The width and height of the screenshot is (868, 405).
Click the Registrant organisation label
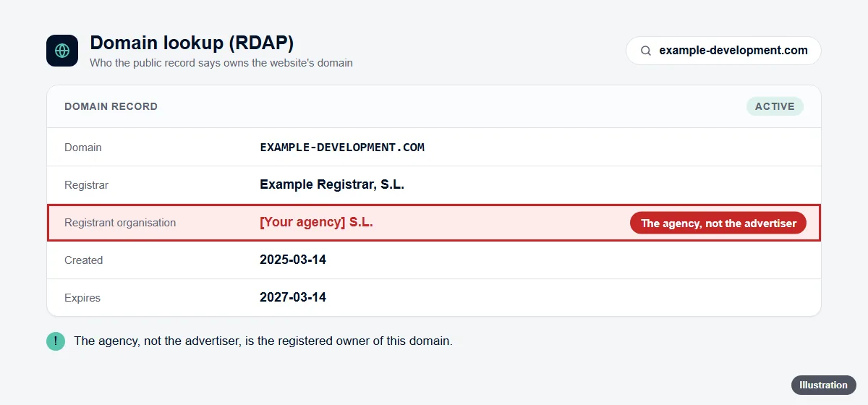(120, 223)
